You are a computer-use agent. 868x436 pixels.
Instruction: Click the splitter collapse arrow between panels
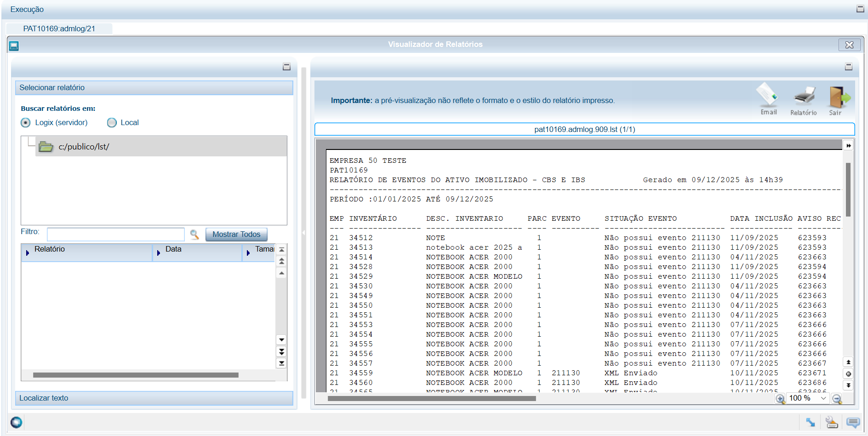click(x=303, y=233)
